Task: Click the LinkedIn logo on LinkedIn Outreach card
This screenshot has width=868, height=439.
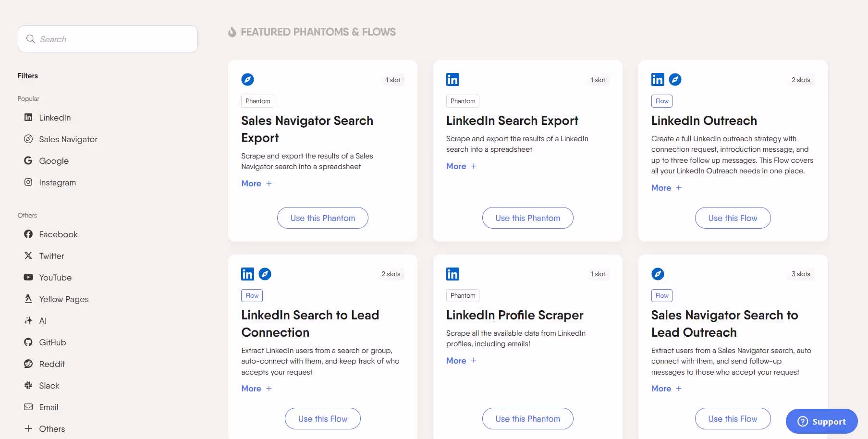Action: click(x=658, y=79)
